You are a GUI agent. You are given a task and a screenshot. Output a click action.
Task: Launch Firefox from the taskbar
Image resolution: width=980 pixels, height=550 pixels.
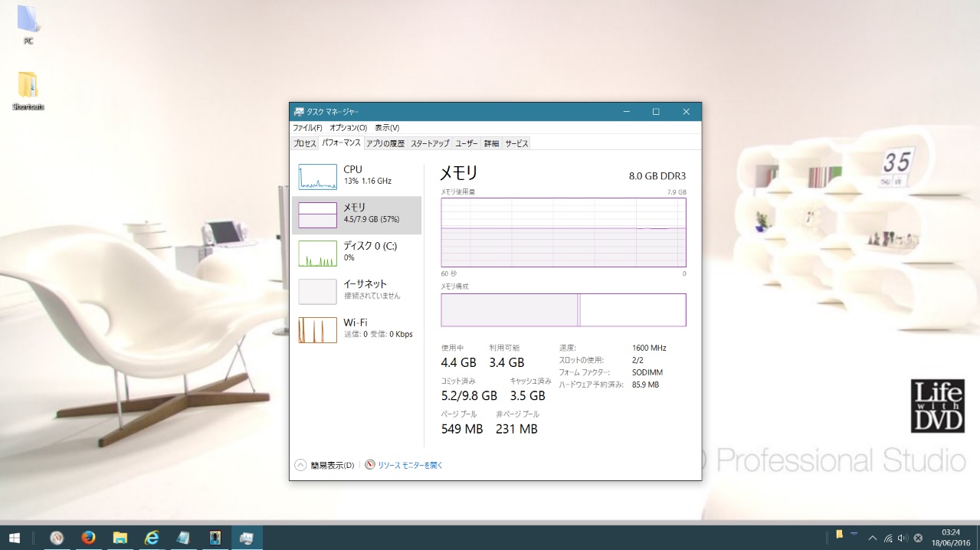tap(88, 538)
